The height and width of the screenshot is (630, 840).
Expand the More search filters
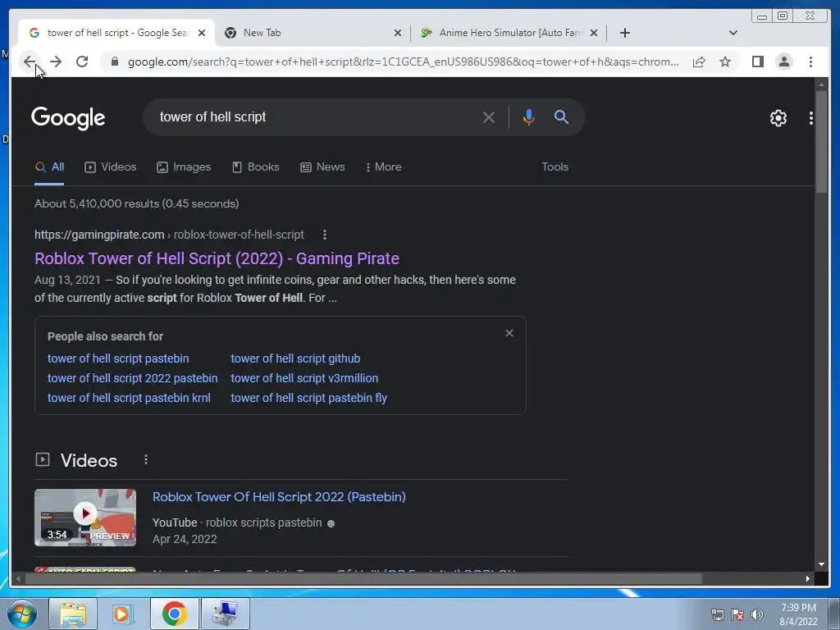pyautogui.click(x=384, y=167)
